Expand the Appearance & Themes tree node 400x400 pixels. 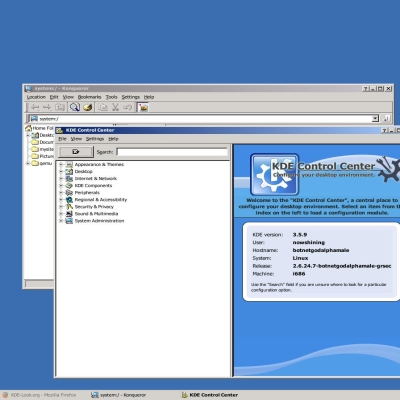pos(61,164)
